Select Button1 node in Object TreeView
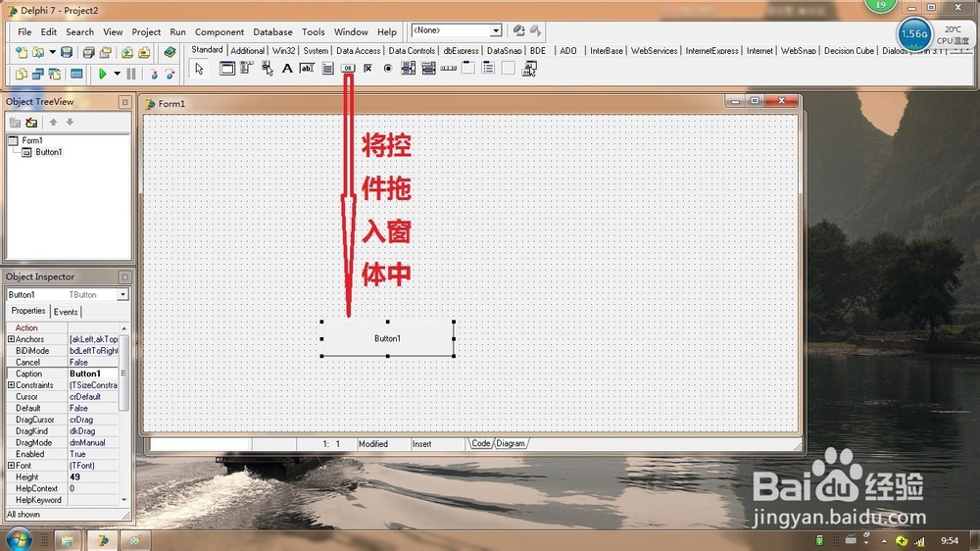The height and width of the screenshot is (551, 980). pos(48,152)
